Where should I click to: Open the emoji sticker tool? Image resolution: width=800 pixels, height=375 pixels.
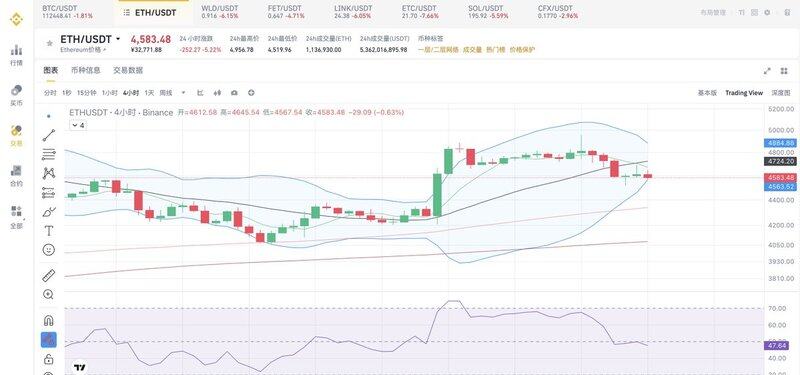click(49, 250)
